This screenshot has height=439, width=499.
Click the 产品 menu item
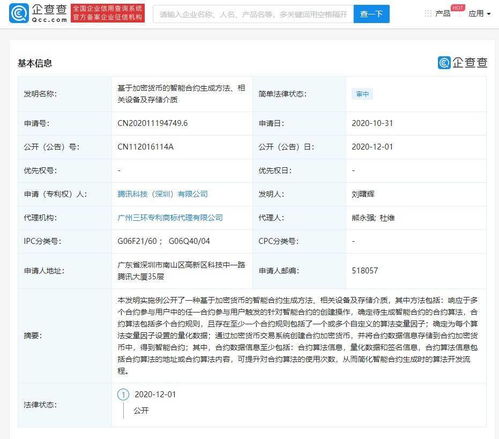tap(443, 14)
